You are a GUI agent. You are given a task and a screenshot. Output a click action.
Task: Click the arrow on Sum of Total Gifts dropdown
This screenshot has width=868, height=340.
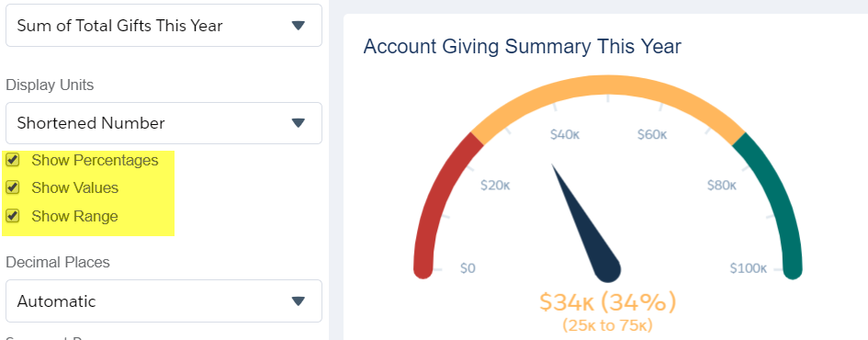[x=299, y=26]
